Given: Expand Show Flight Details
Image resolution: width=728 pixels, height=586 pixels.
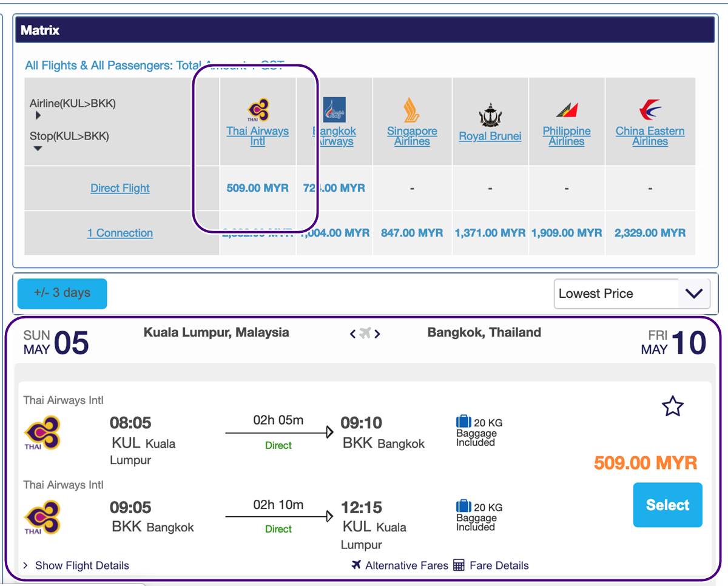Looking at the screenshot, I should [x=76, y=565].
